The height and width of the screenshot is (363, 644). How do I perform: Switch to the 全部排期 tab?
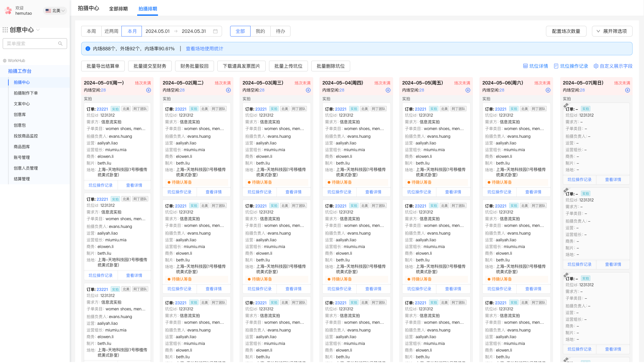(118, 9)
